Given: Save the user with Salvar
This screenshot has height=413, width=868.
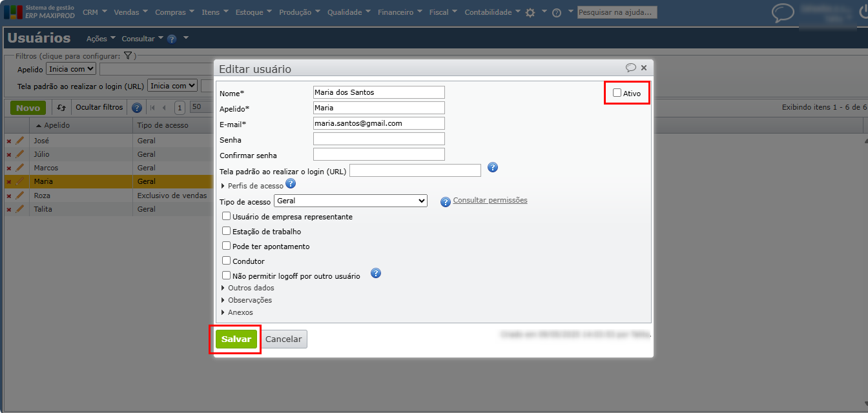Looking at the screenshot, I should click(236, 339).
